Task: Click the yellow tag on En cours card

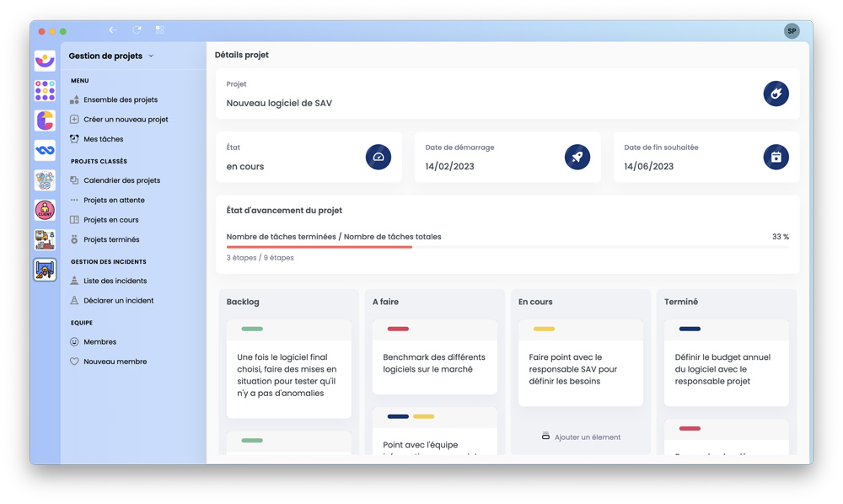Action: [544, 329]
